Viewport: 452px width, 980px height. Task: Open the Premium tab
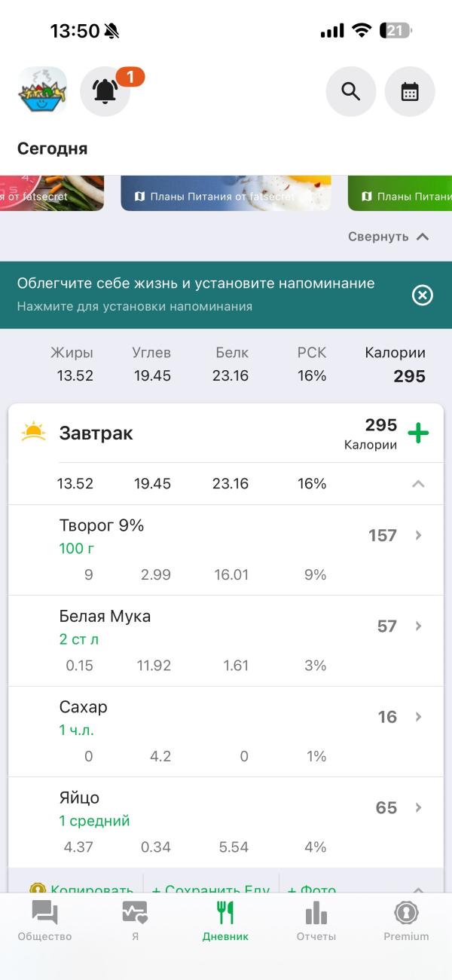point(406,921)
